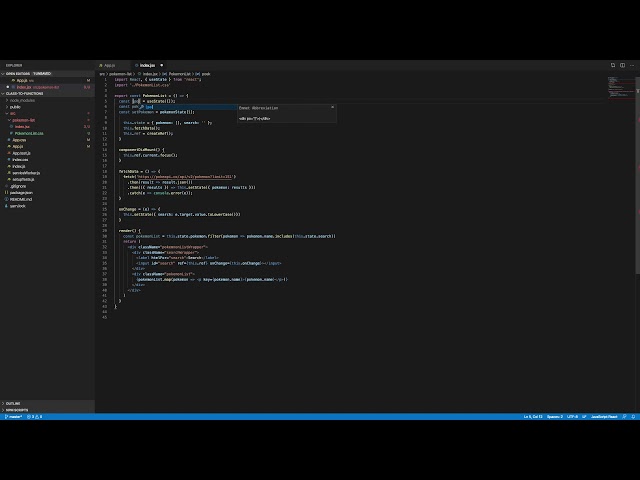Click the src breadcrumb segment
The height and width of the screenshot is (480, 640).
point(102,74)
